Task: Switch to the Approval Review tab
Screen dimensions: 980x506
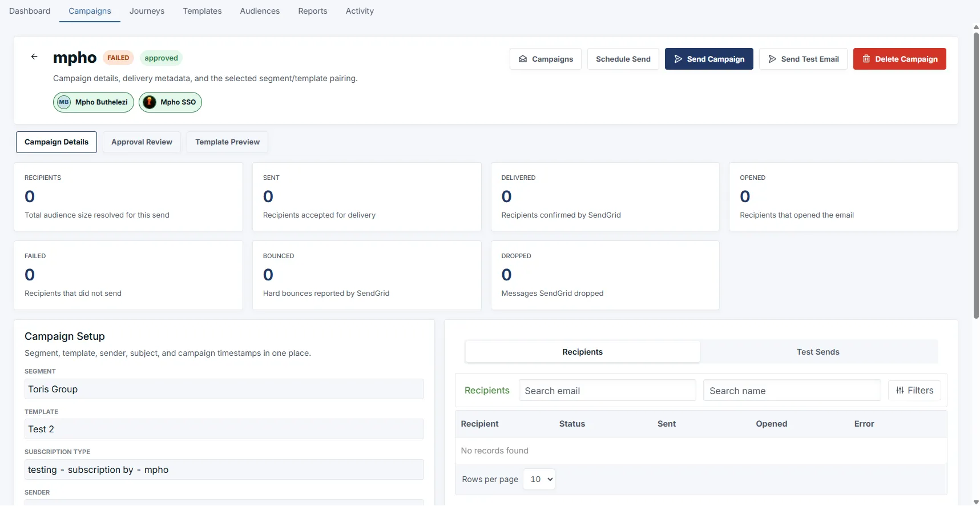Action: coord(142,142)
